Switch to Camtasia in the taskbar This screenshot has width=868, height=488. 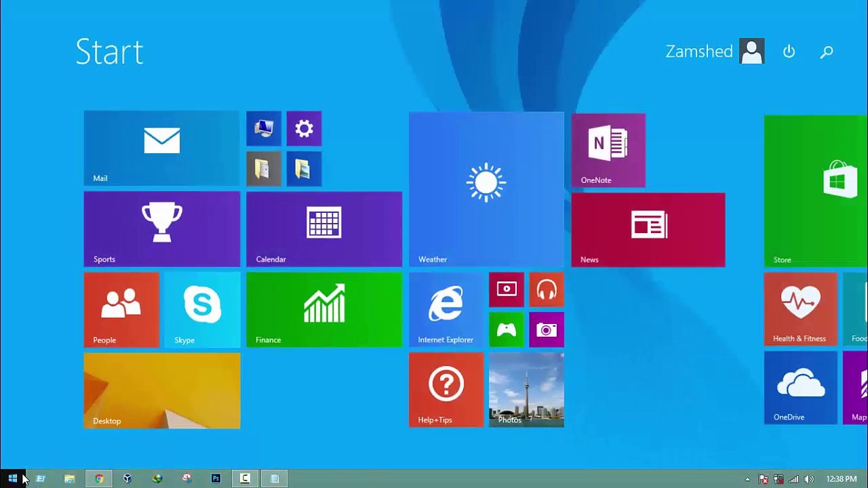pyautogui.click(x=245, y=479)
